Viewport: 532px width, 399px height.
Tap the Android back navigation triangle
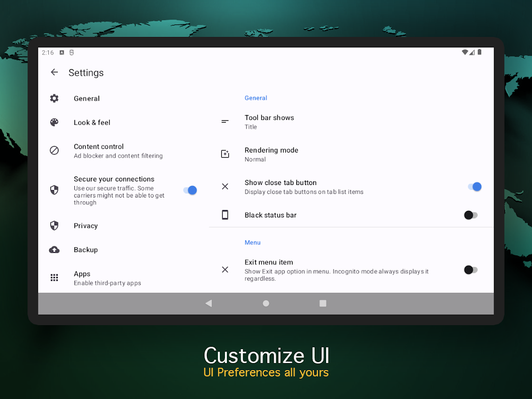208,303
